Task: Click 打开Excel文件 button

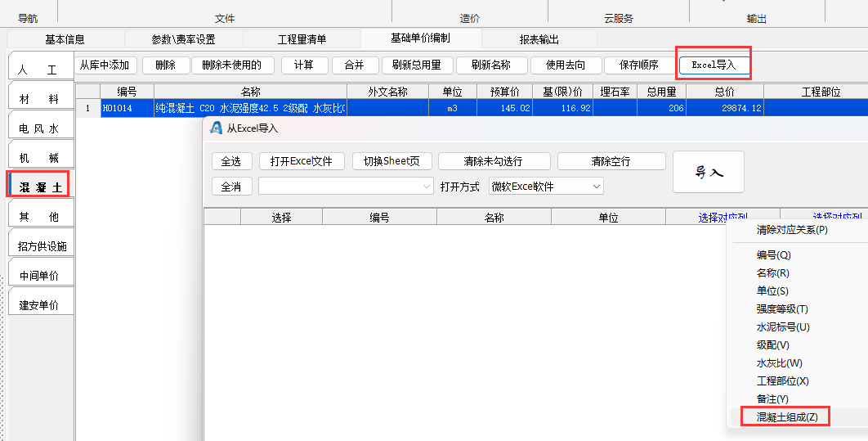Action: pos(302,161)
